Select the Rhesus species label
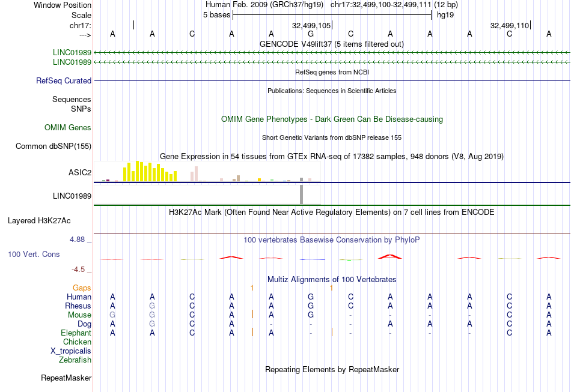The image size is (571, 392). pos(78,306)
